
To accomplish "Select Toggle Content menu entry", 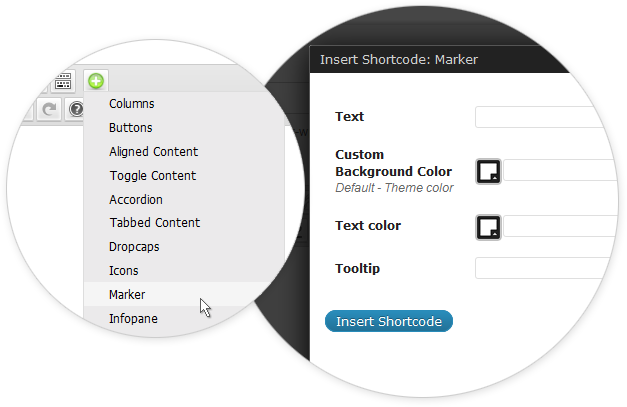I will tap(152, 176).
